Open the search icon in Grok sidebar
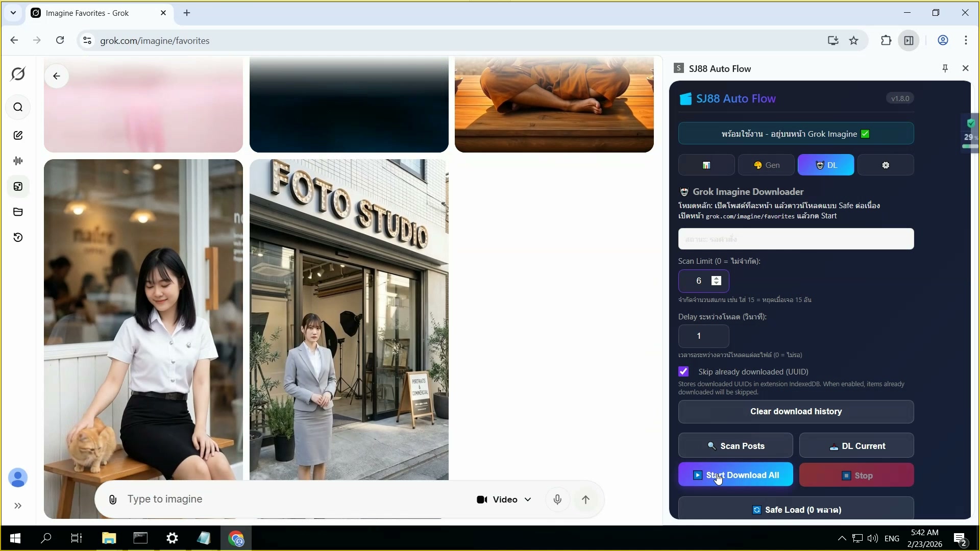 (18, 107)
